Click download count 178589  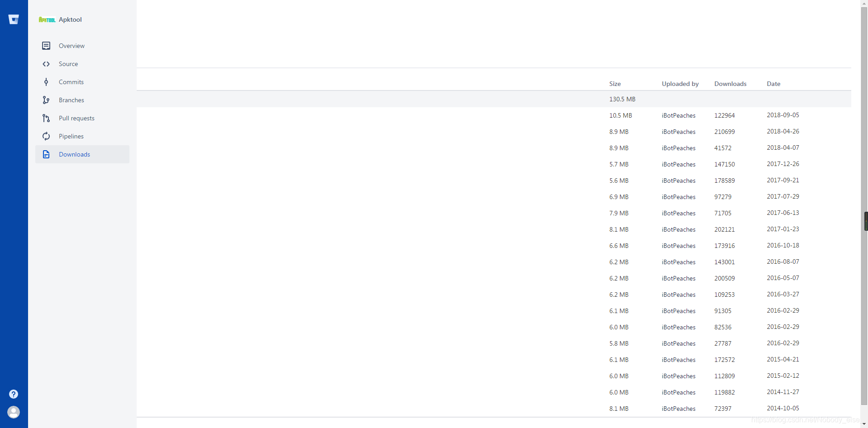pyautogui.click(x=725, y=181)
